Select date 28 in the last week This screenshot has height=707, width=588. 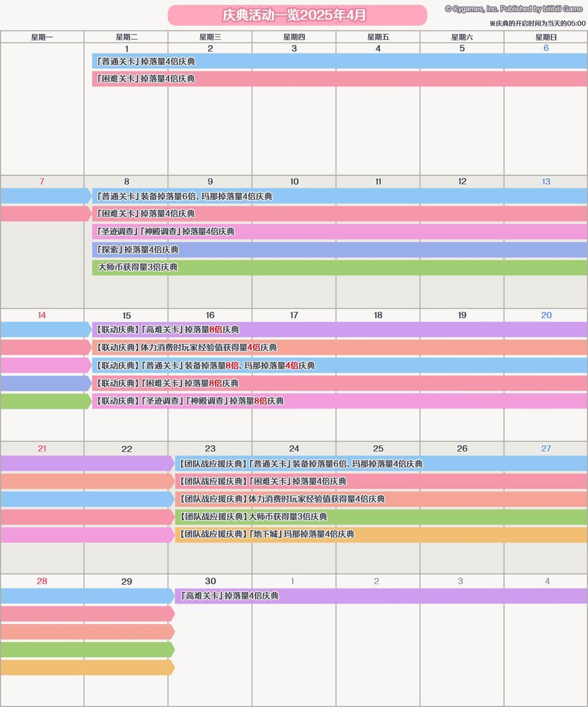pos(42,581)
